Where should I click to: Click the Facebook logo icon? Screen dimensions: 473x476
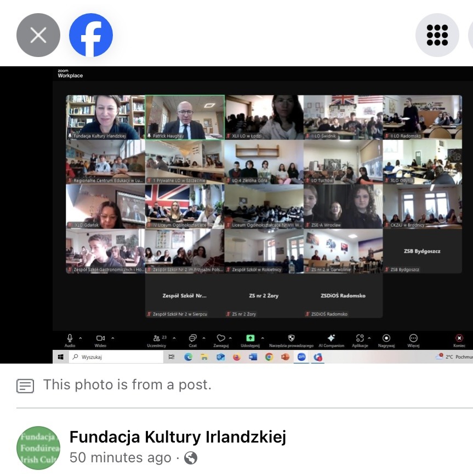pos(90,35)
